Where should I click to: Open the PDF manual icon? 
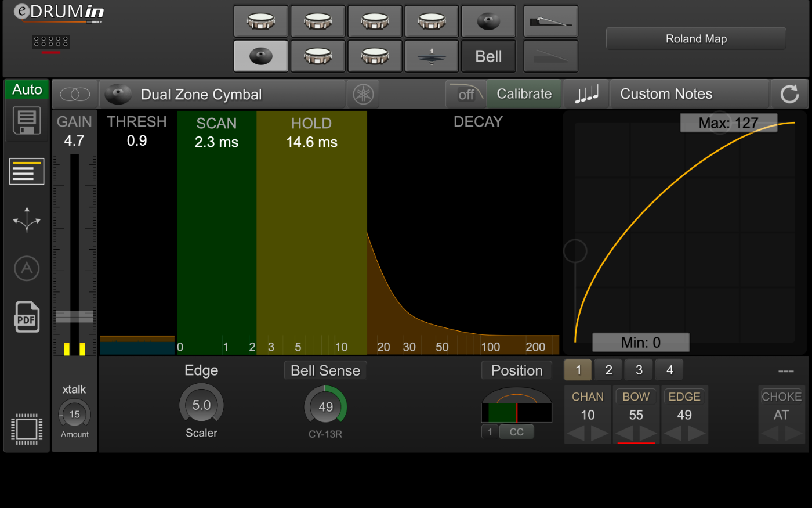(27, 317)
